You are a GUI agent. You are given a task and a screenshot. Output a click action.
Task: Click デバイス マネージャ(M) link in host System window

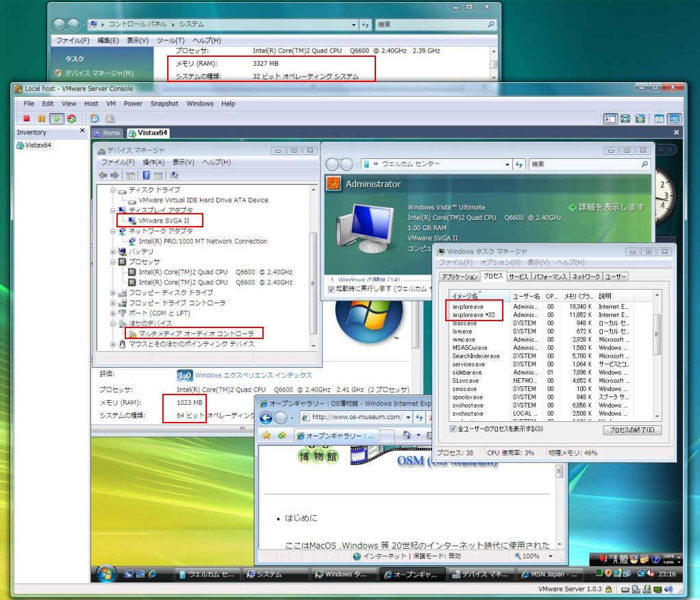[99, 73]
